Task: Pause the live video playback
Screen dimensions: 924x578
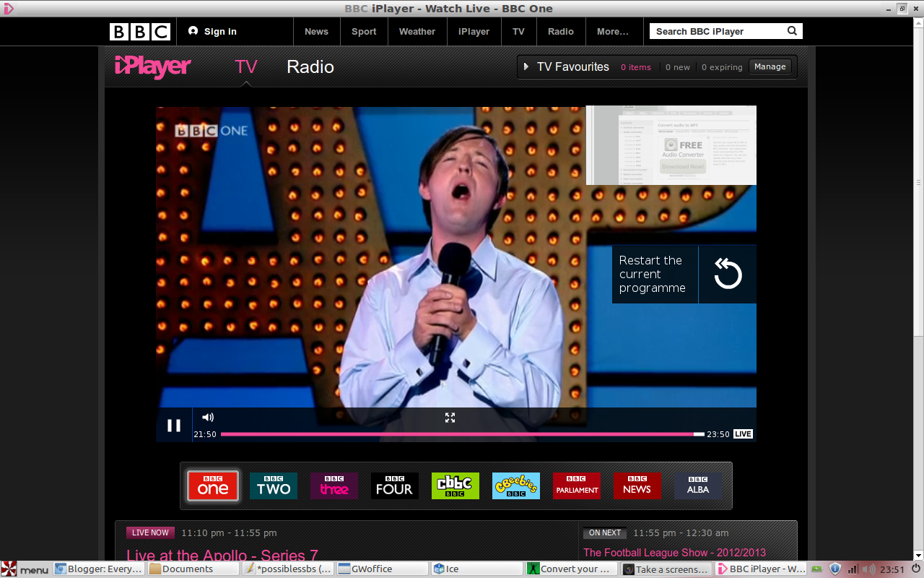Action: pos(174,426)
